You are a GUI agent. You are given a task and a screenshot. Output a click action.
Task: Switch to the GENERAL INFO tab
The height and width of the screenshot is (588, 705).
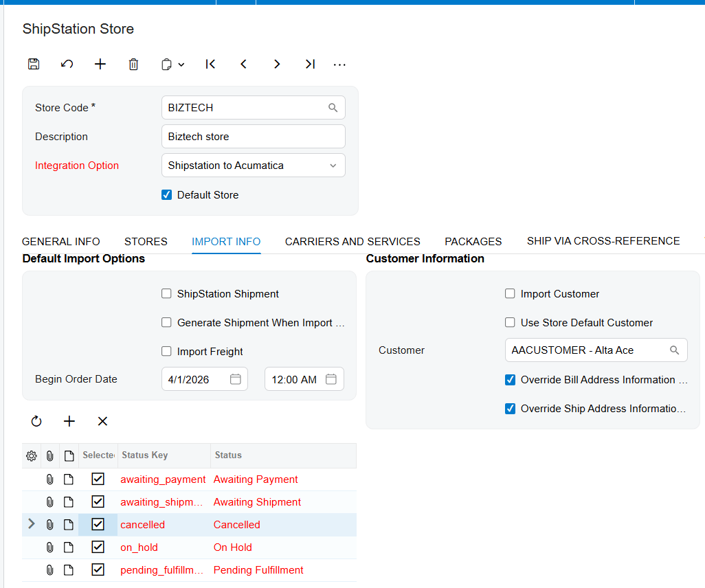pyautogui.click(x=60, y=241)
